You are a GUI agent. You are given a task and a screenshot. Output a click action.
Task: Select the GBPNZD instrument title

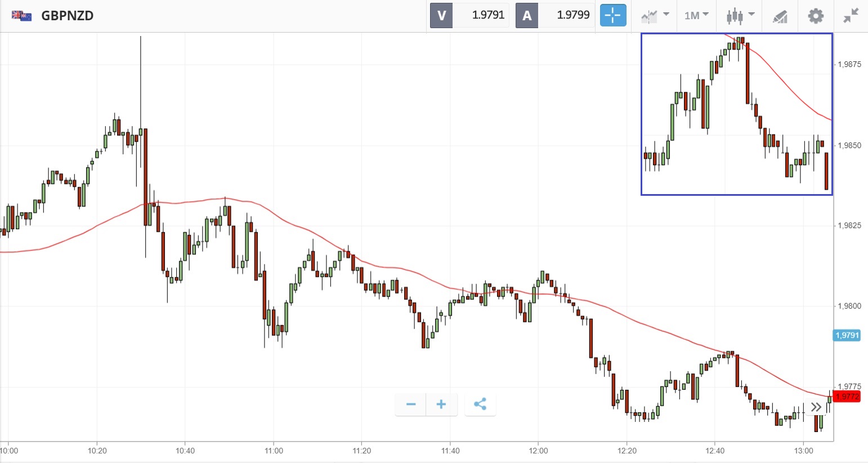point(68,16)
